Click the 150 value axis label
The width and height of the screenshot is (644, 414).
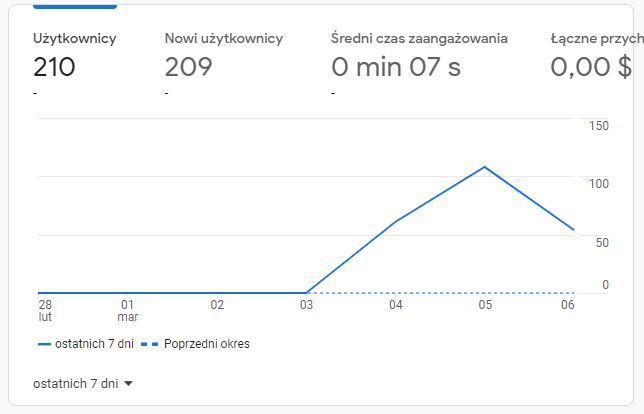tap(599, 126)
